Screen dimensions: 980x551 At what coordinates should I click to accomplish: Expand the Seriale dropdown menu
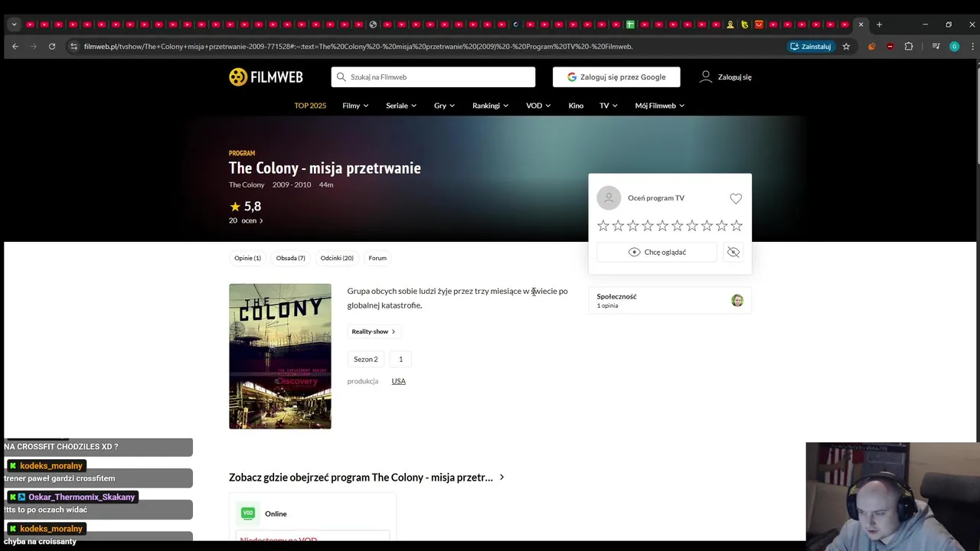(401, 106)
